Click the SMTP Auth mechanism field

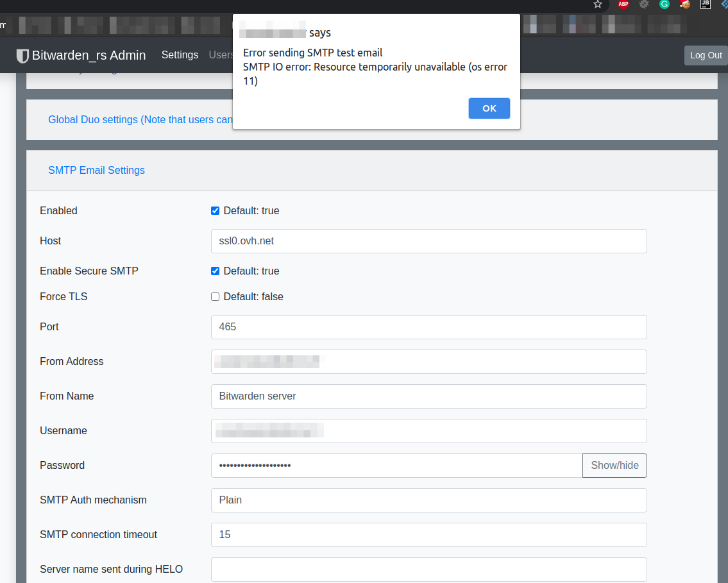click(x=428, y=500)
